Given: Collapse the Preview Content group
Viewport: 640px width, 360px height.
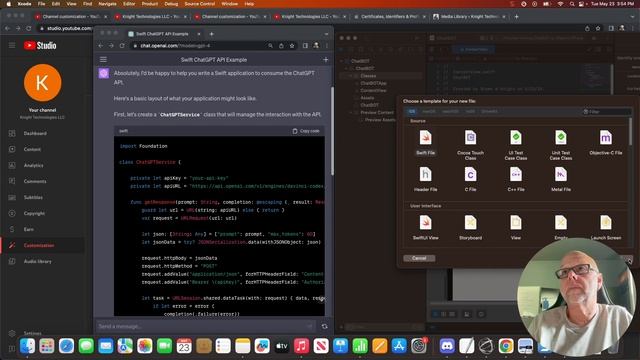Looking at the screenshot, I should click(x=351, y=113).
